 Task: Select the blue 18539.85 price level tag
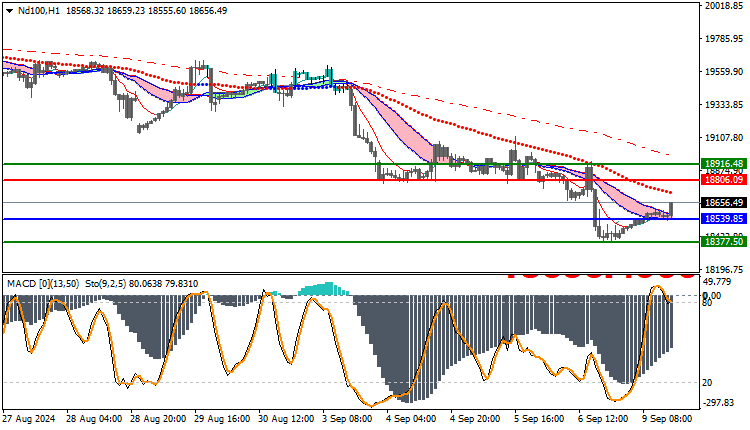tap(724, 219)
